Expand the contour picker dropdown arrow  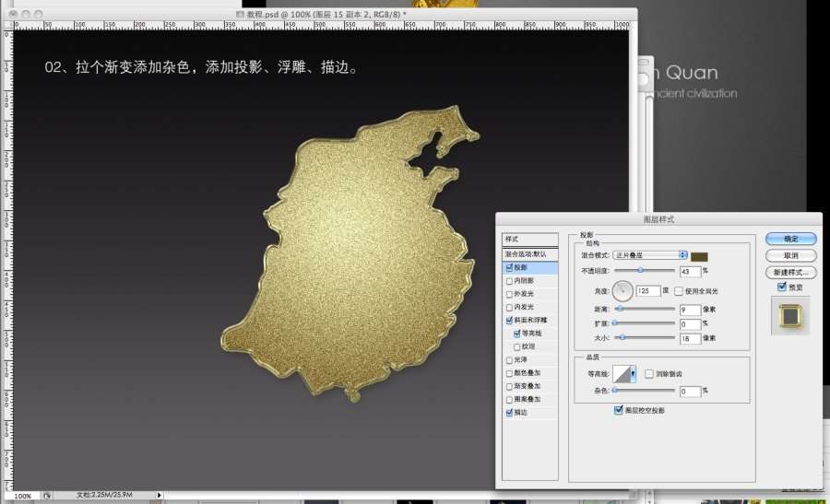click(x=634, y=373)
